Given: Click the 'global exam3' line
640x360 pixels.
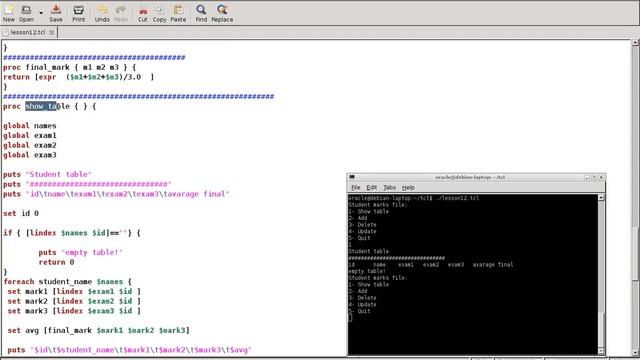Looking at the screenshot, I should (x=30, y=155).
